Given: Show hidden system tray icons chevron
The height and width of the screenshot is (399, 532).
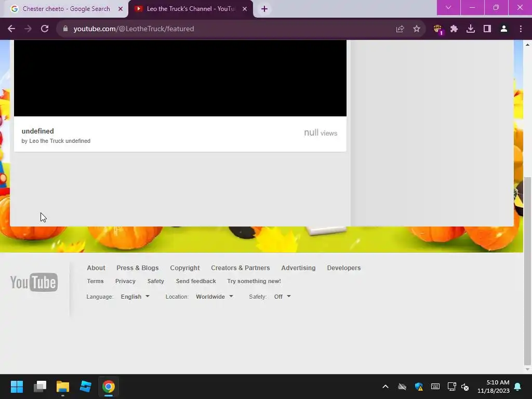Looking at the screenshot, I should click(x=385, y=387).
